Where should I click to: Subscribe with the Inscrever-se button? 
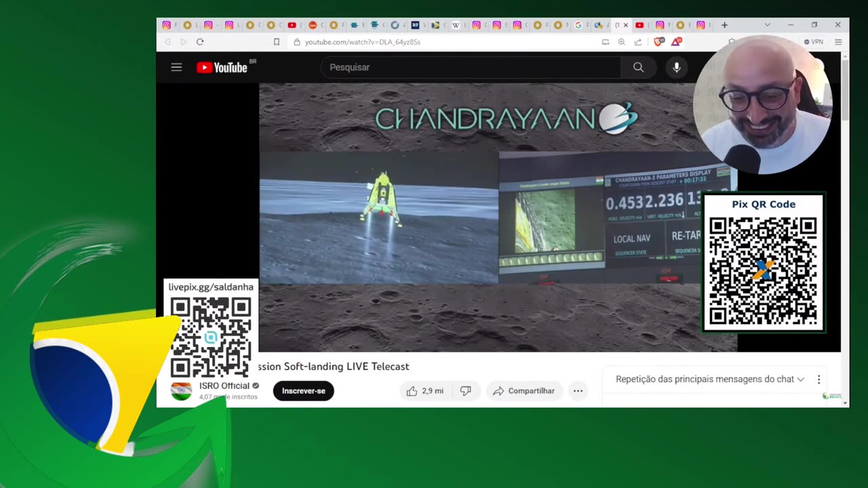pyautogui.click(x=304, y=391)
